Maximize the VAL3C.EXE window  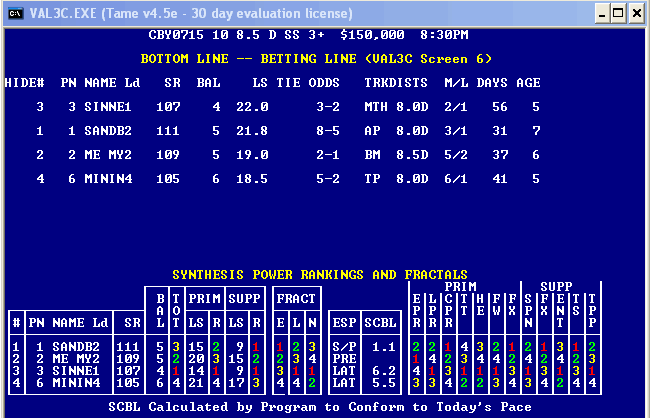click(618, 15)
